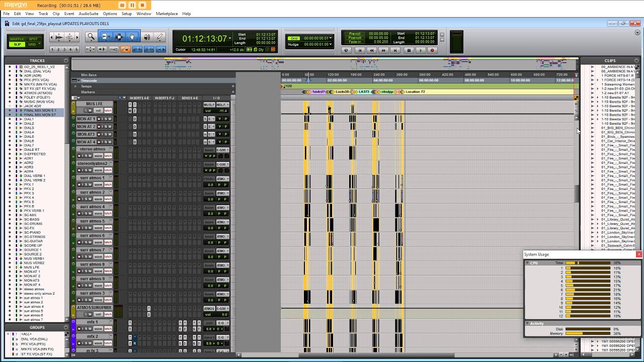Image resolution: width=644 pixels, height=362 pixels.
Task: Select the DIAL VCA group in Groups
Action: [x=34, y=339]
